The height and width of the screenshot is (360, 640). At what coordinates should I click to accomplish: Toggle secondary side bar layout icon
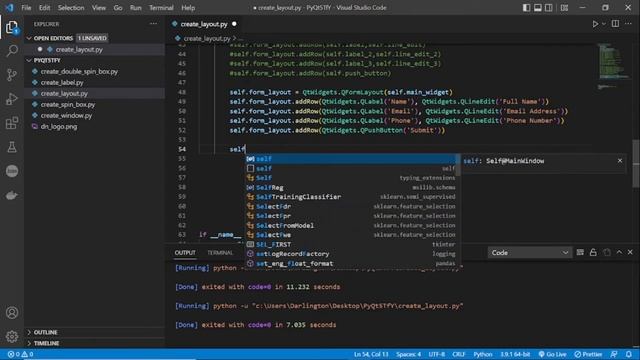[x=549, y=8]
